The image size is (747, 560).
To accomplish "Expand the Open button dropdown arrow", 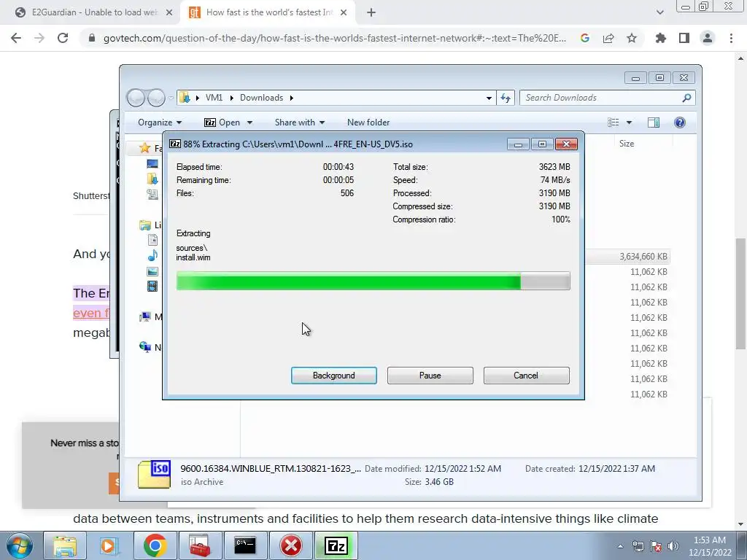I will pos(249,122).
